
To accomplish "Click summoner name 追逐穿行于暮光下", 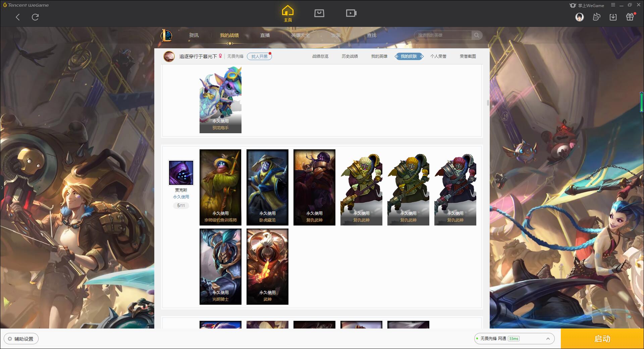I will (198, 56).
